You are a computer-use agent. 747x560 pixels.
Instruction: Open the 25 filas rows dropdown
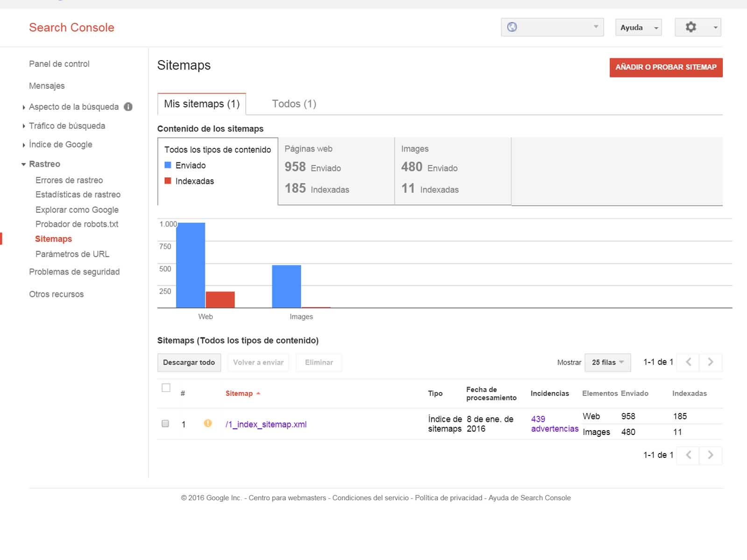pyautogui.click(x=607, y=362)
